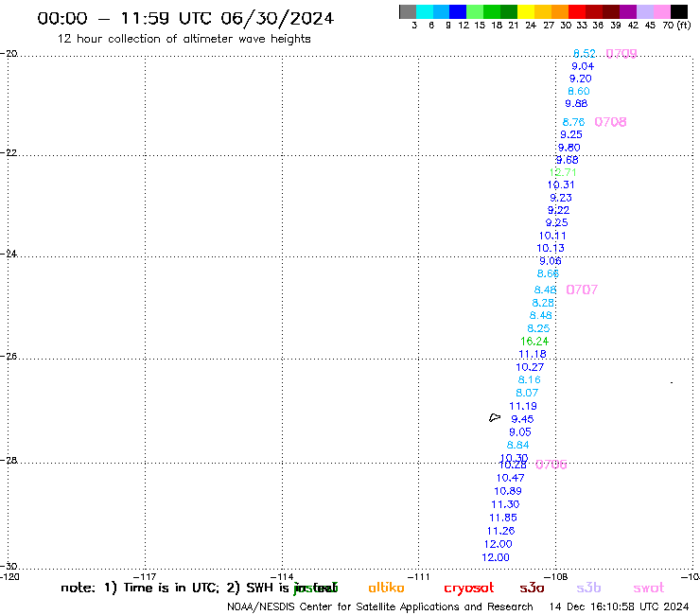Click the 9.05 wave height reading
This screenshot has width=700, height=615.
coord(520,432)
